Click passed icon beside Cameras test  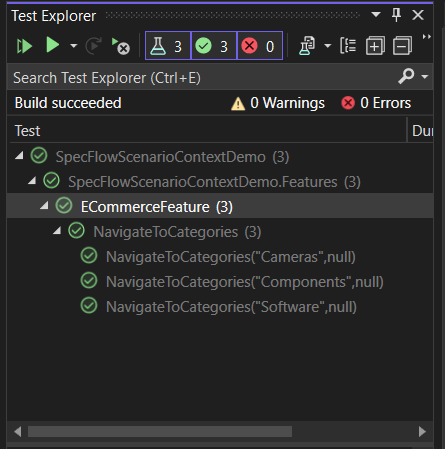point(89,256)
